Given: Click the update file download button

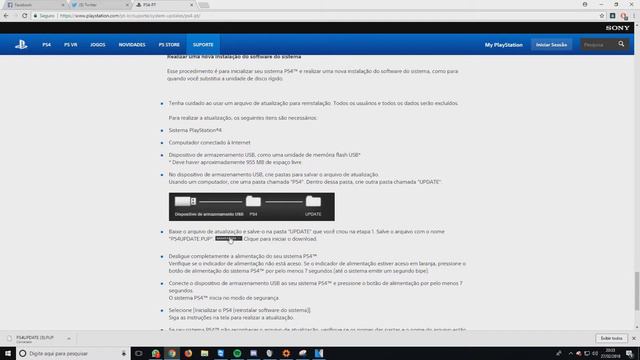Looking at the screenshot, I should 229,238.
